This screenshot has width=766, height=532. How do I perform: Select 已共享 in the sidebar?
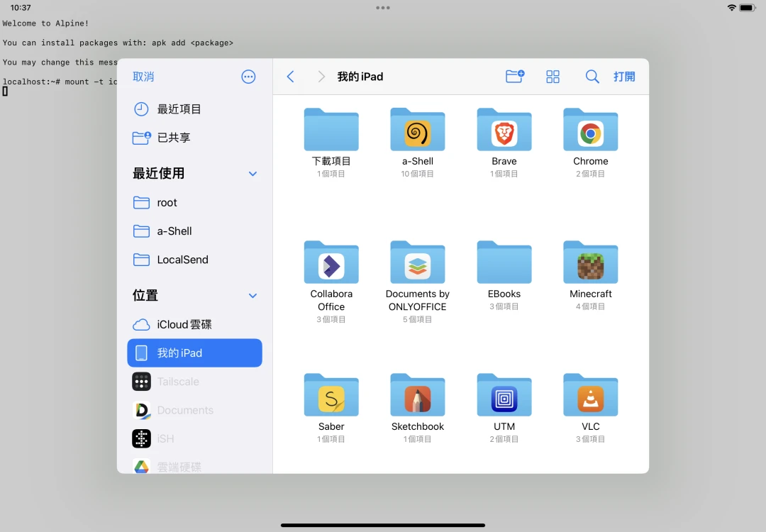[174, 138]
